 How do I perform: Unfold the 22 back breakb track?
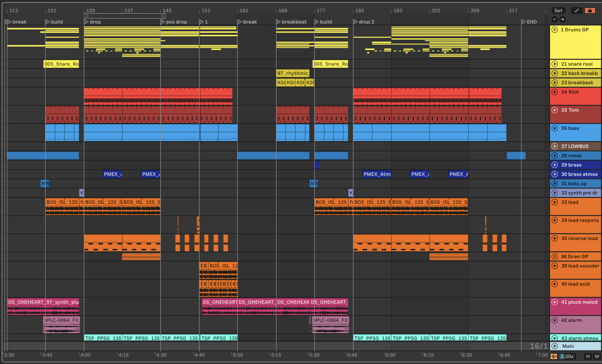tap(555, 73)
